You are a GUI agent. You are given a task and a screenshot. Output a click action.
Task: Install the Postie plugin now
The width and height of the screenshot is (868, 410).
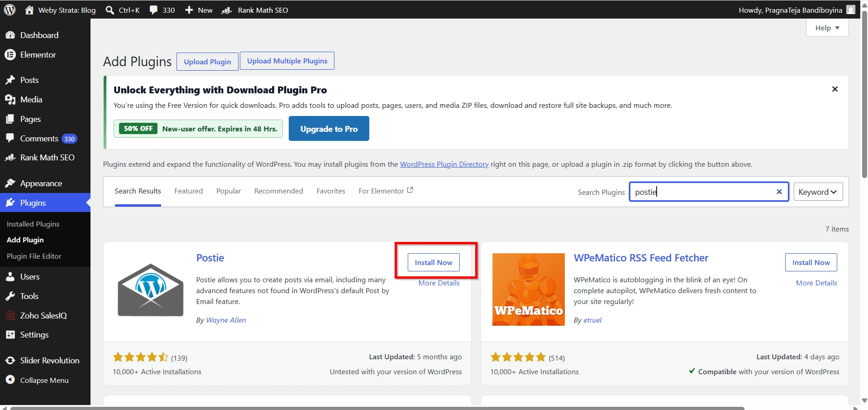click(434, 262)
